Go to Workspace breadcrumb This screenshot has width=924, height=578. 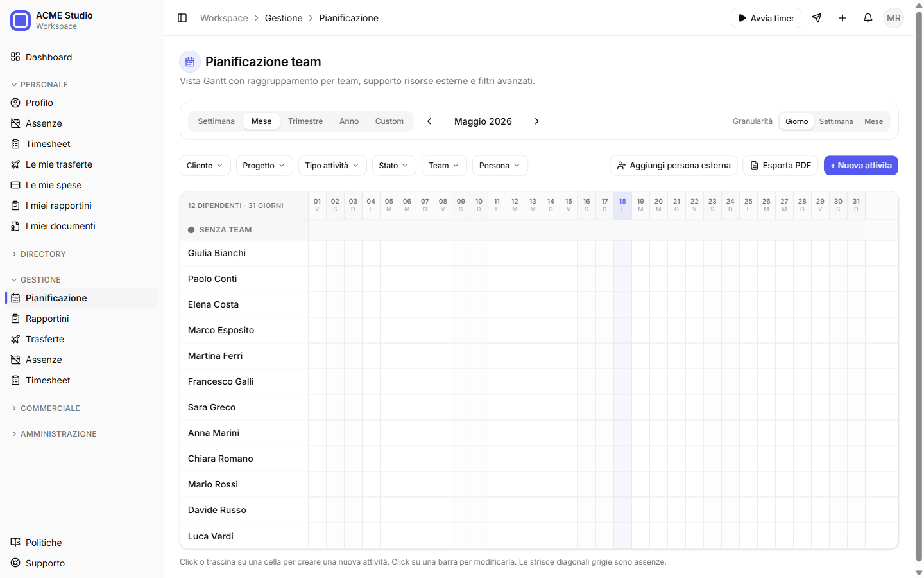click(x=224, y=18)
